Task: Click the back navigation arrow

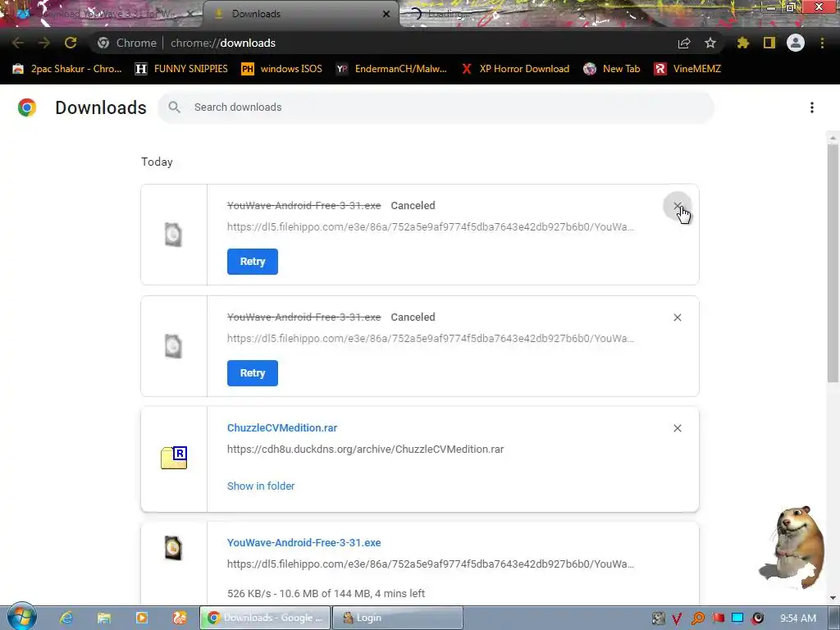Action: tap(18, 43)
